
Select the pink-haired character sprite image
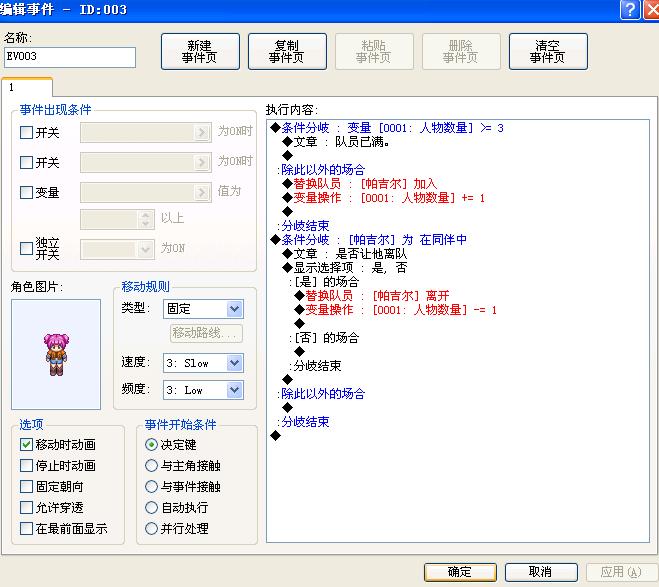pyautogui.click(x=56, y=354)
